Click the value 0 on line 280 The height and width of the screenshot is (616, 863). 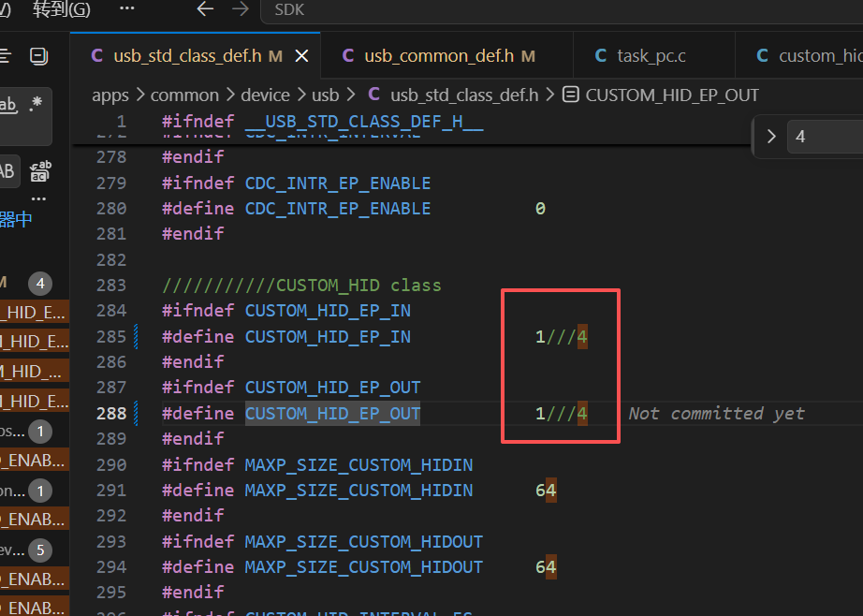(540, 209)
